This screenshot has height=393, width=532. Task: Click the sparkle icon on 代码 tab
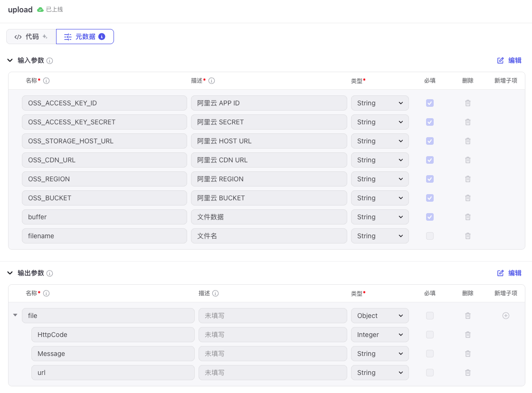tap(45, 37)
